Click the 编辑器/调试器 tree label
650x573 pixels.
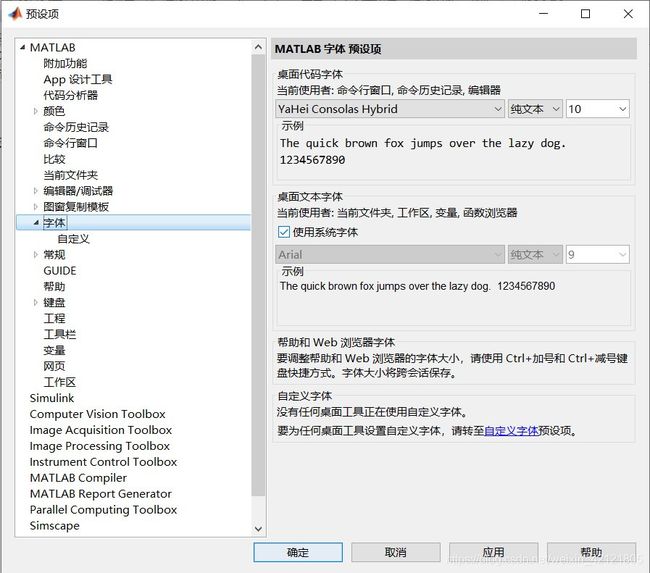pyautogui.click(x=78, y=191)
